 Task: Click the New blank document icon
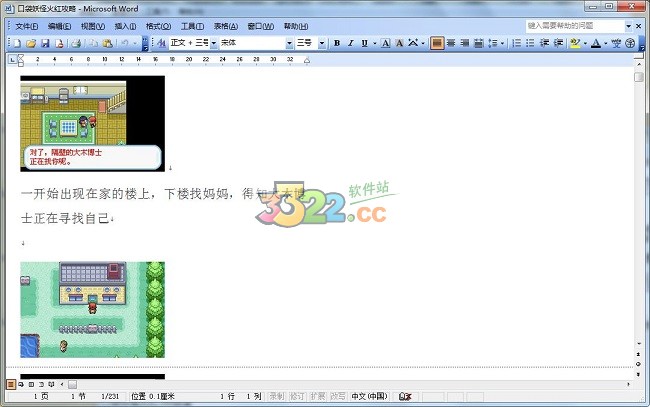17,43
